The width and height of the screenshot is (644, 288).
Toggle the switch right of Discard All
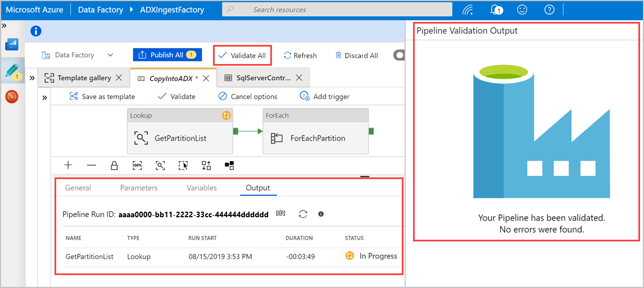pos(399,56)
